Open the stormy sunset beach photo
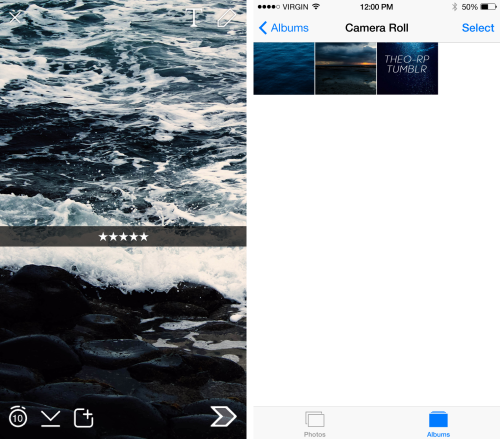The width and height of the screenshot is (500, 439). (x=345, y=68)
